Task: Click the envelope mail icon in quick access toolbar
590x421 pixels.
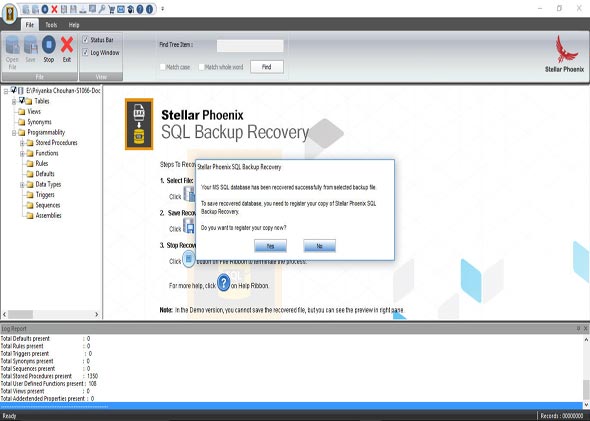Action: pyautogui.click(x=121, y=9)
